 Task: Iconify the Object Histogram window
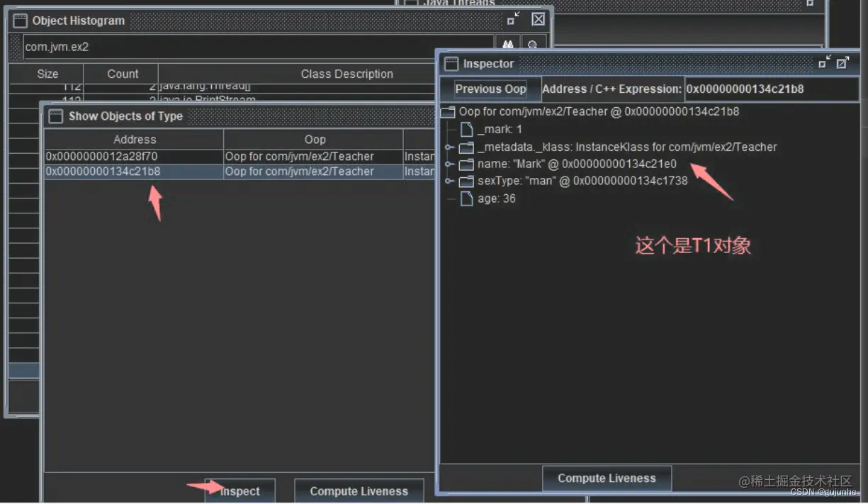[x=514, y=19]
